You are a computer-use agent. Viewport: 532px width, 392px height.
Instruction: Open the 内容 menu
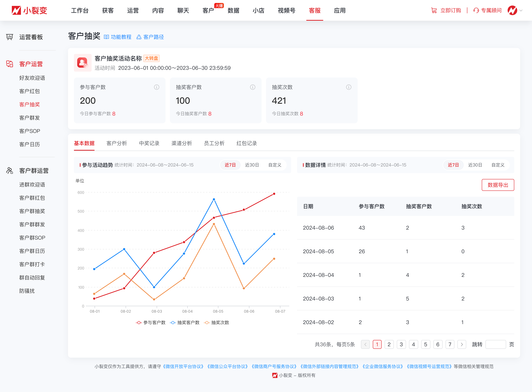pos(158,10)
